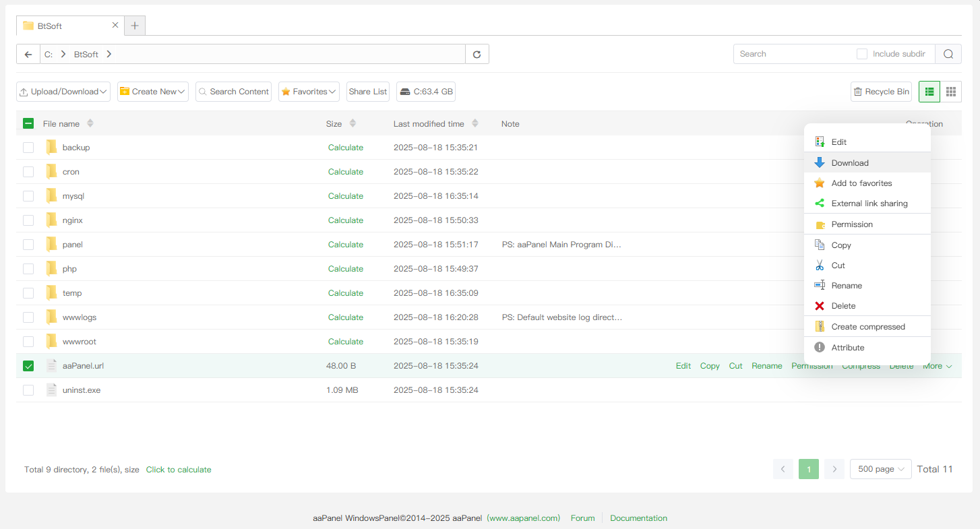Viewport: 980px width, 529px height.
Task: Open the Upload/Download dropdown
Action: tap(63, 92)
